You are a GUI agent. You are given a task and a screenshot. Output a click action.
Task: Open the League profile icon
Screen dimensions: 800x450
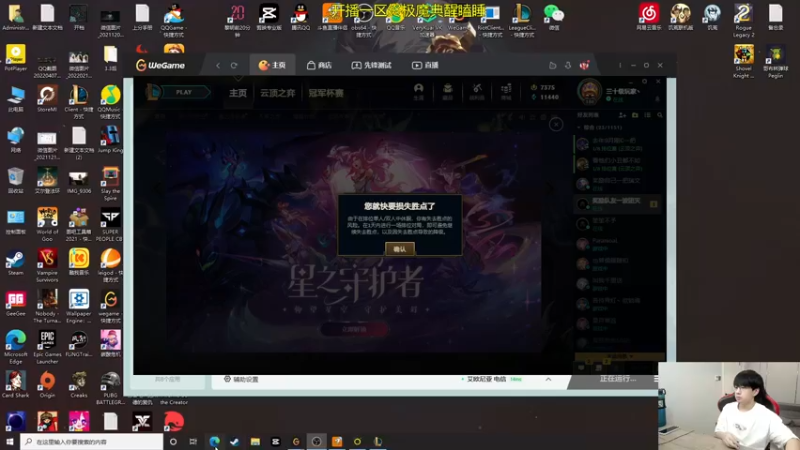pos(418,91)
